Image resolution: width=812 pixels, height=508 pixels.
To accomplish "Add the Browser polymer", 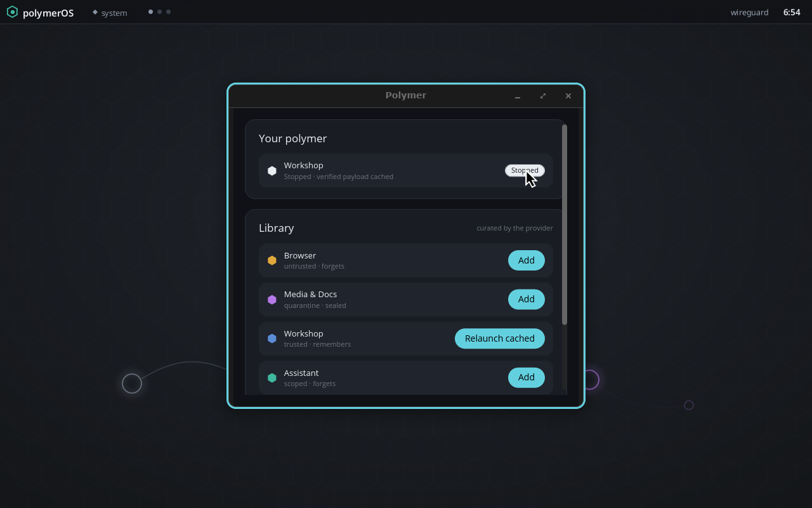I will click(x=527, y=260).
